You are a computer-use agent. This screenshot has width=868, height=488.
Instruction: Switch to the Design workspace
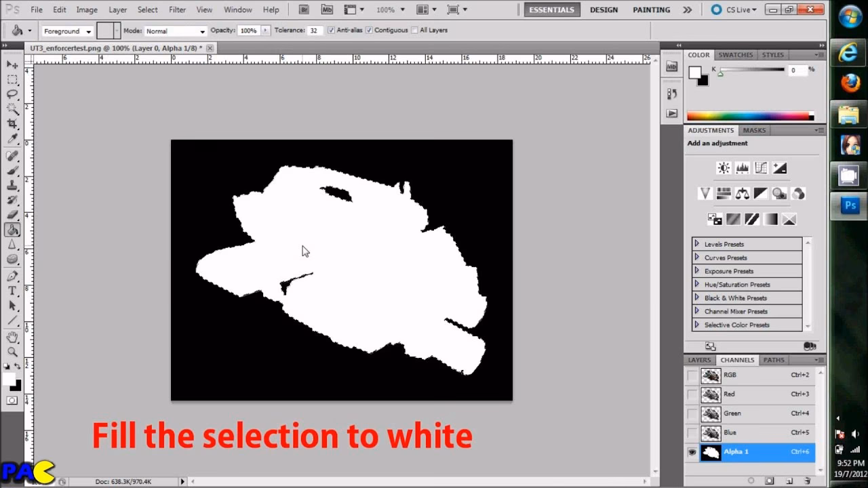[604, 10]
